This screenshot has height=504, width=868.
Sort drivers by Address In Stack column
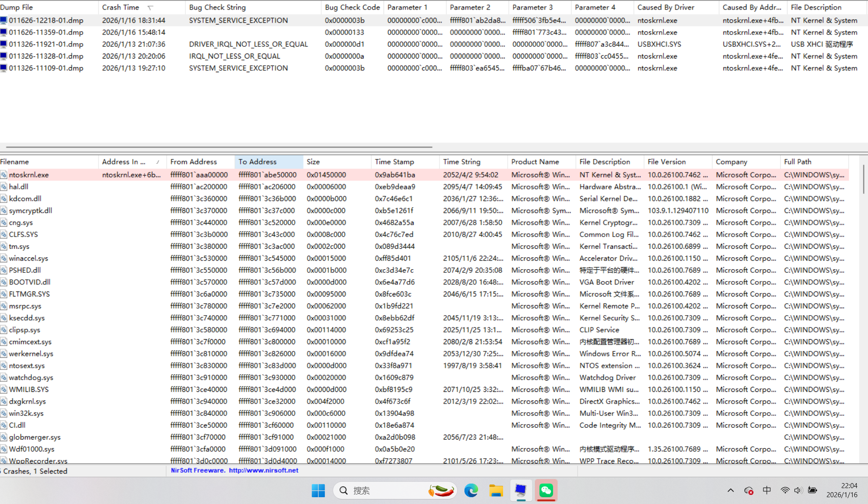click(x=132, y=162)
